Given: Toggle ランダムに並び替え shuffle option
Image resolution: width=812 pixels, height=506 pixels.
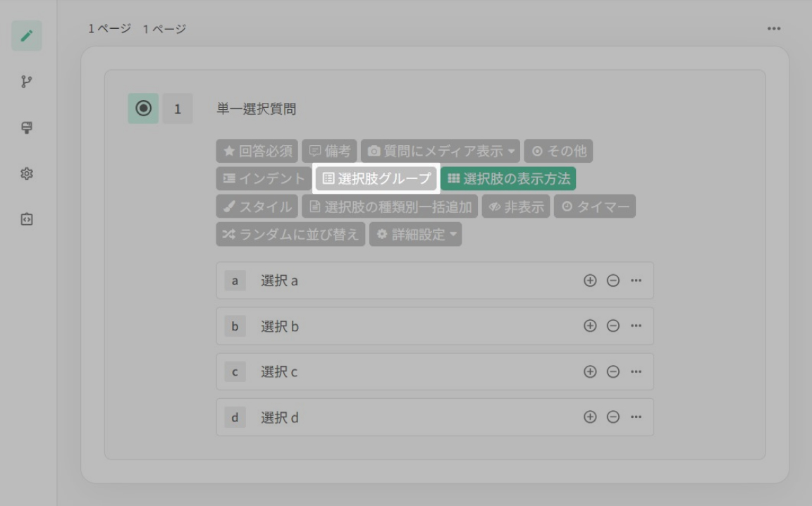Looking at the screenshot, I should point(290,234).
